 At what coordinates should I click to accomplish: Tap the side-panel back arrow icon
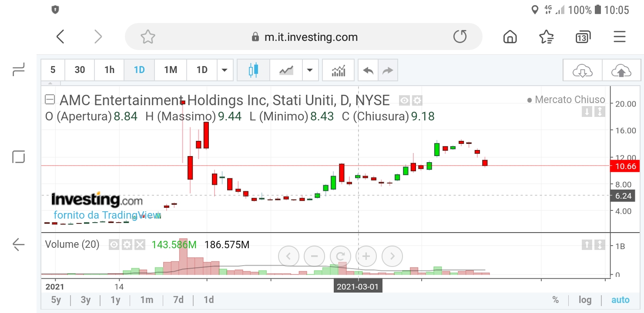pos(18,245)
